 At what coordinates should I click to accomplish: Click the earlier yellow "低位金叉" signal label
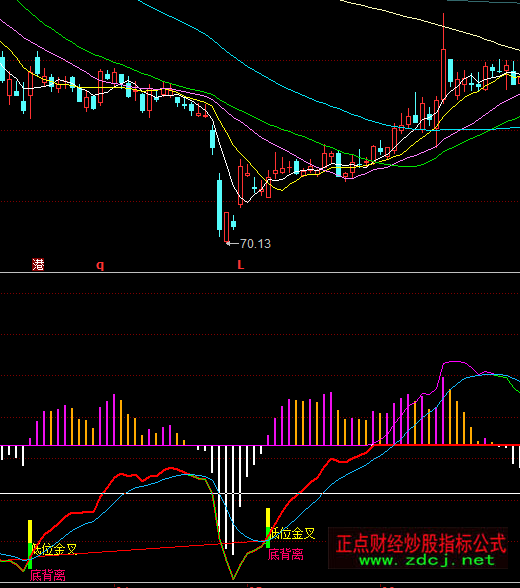55,549
